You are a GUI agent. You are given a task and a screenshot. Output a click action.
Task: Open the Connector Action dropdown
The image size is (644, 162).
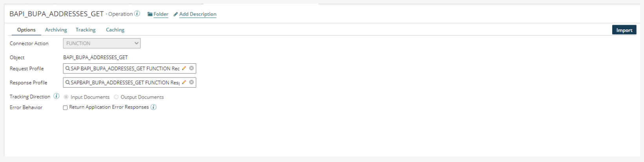coord(102,43)
